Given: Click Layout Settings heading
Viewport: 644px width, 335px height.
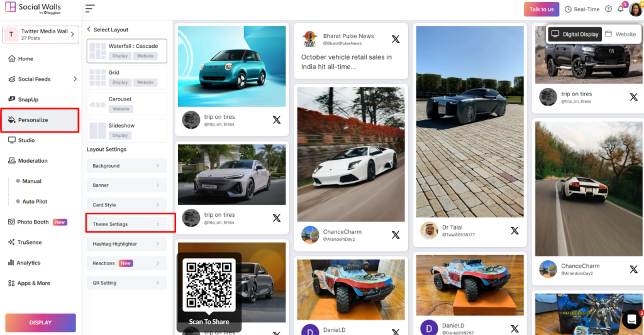Looking at the screenshot, I should [x=106, y=150].
